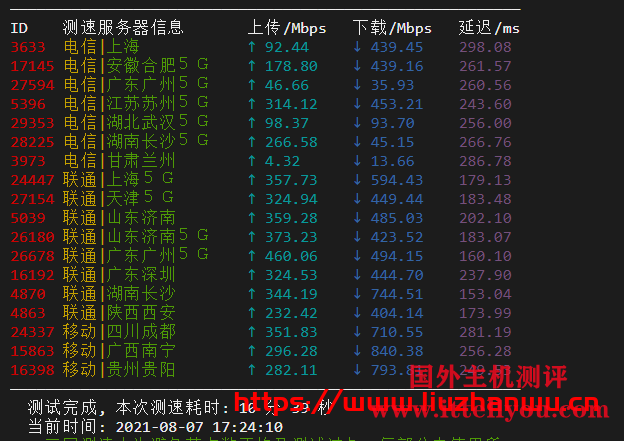Click download value 439.45
The image size is (624, 441).
[x=397, y=47]
